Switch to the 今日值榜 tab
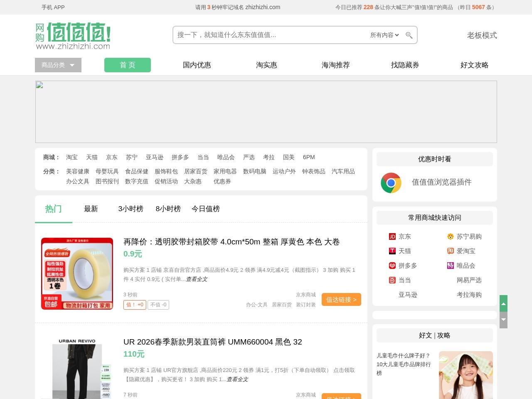 [205, 209]
